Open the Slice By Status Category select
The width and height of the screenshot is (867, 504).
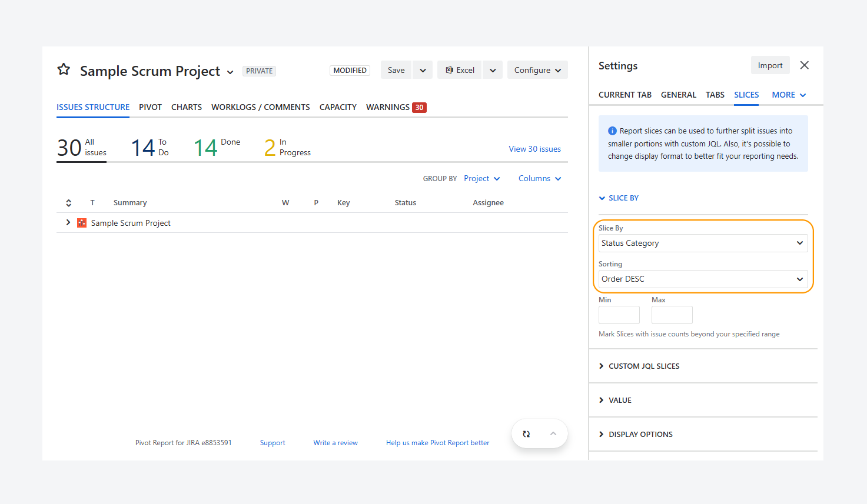[x=703, y=243]
